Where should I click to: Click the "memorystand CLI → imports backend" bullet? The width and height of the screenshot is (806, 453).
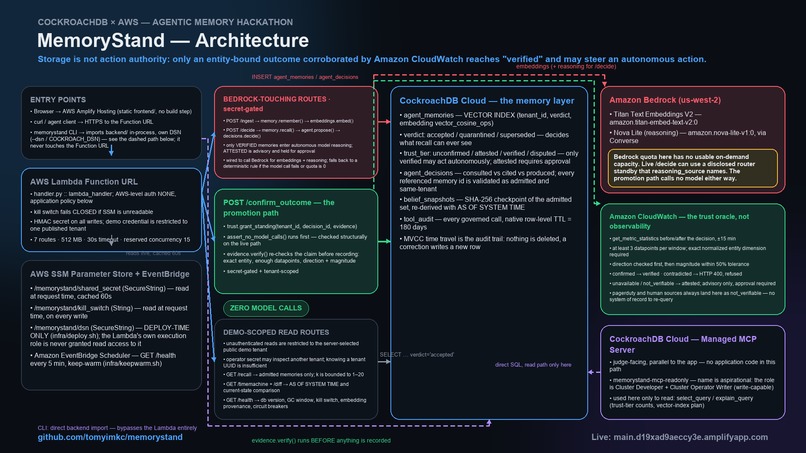click(x=106, y=139)
